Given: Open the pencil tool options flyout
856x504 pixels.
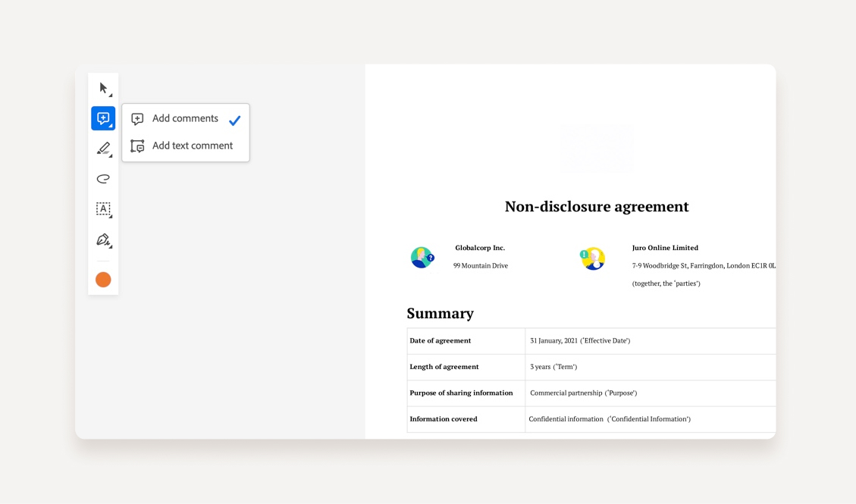Looking at the screenshot, I should tap(109, 155).
